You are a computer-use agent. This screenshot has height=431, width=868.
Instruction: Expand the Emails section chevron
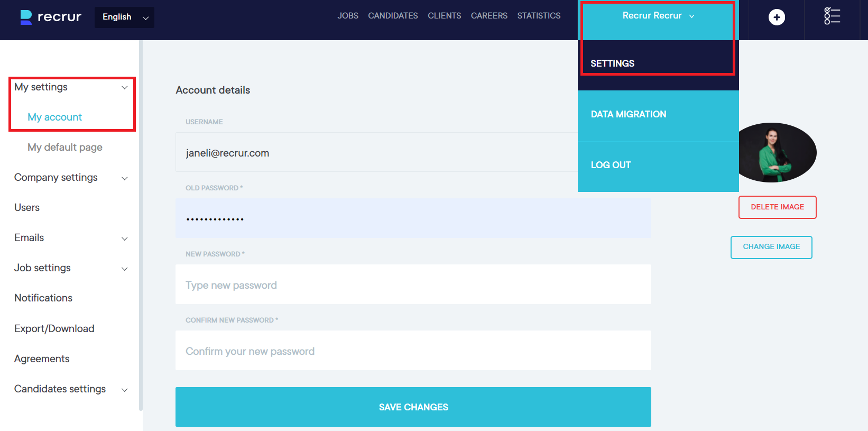[x=125, y=239]
